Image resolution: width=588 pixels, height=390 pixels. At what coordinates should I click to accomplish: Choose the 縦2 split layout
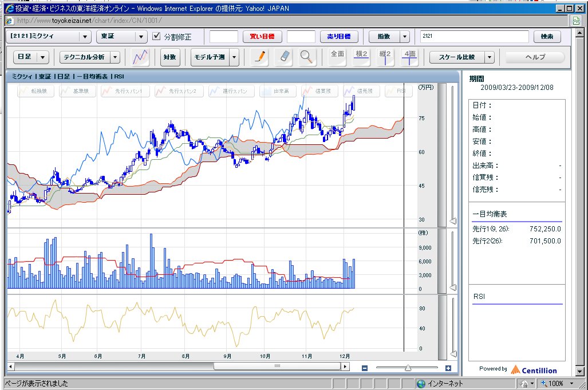point(385,56)
